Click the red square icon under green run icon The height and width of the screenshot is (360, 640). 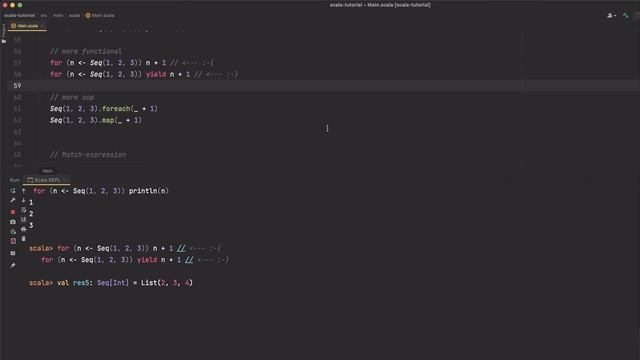click(x=13, y=241)
